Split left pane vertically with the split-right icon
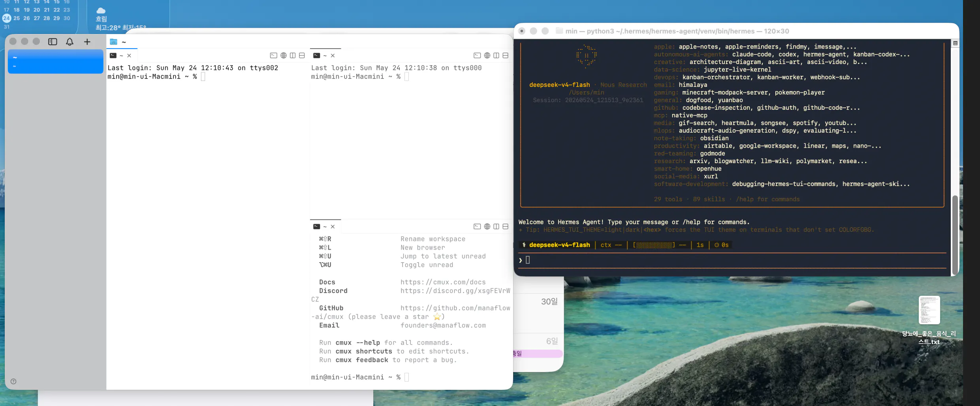Image resolution: width=980 pixels, height=406 pixels. tap(293, 55)
